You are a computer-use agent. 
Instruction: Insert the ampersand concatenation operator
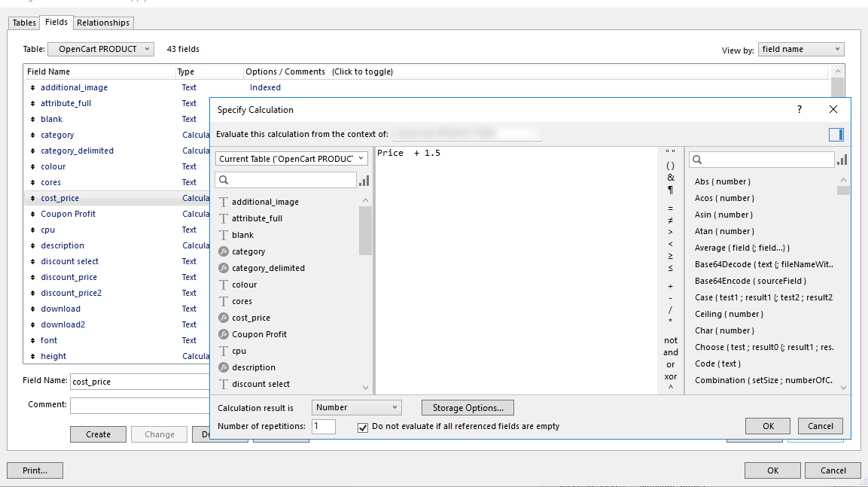click(670, 178)
